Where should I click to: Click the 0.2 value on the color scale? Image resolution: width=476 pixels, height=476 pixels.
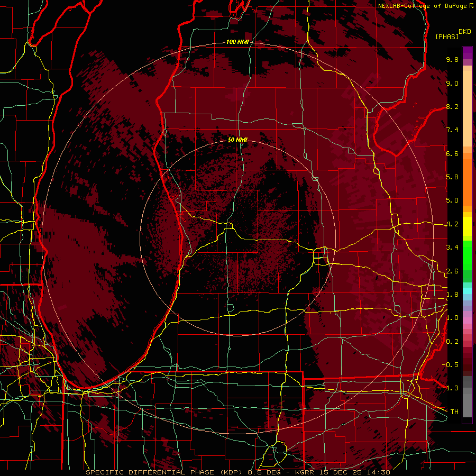452,342
